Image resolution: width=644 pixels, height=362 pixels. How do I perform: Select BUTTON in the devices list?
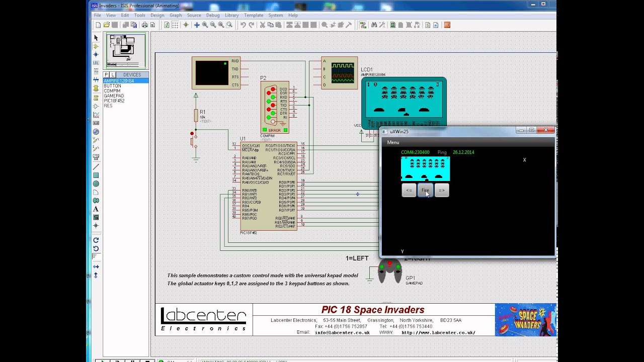pyautogui.click(x=126, y=86)
